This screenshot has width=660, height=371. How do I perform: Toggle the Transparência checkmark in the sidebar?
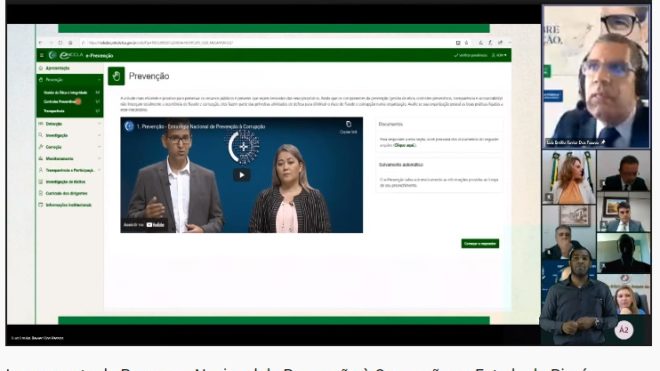click(x=98, y=111)
